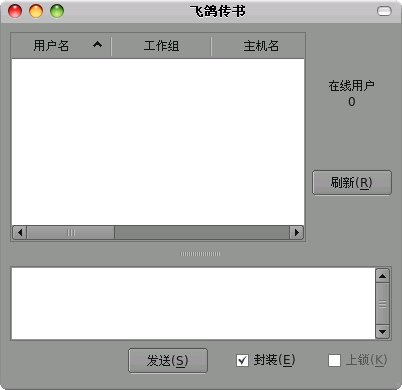Close window with the red button
402x390 pixels.
pyautogui.click(x=15, y=11)
